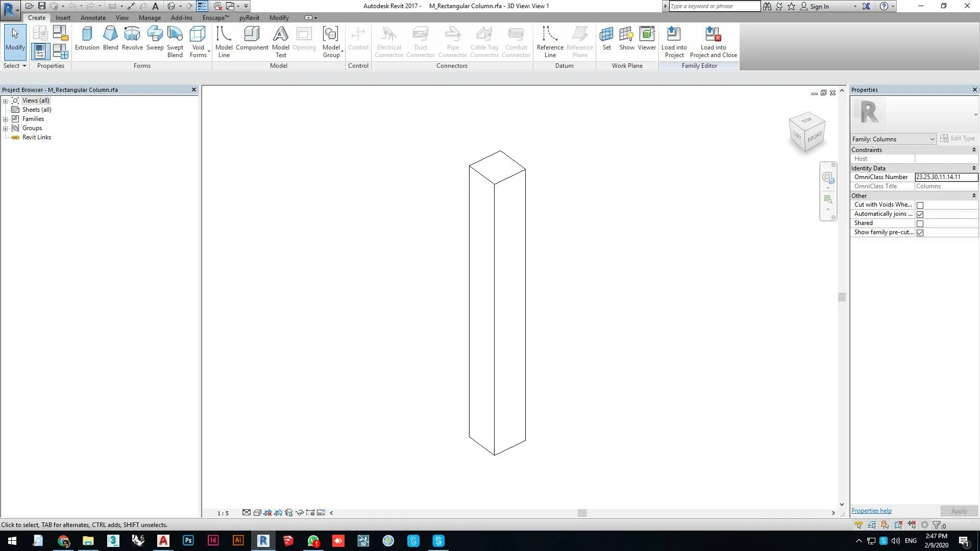Open the Family: Columns type selector
Viewport: 980px width, 551px height.
tap(893, 139)
